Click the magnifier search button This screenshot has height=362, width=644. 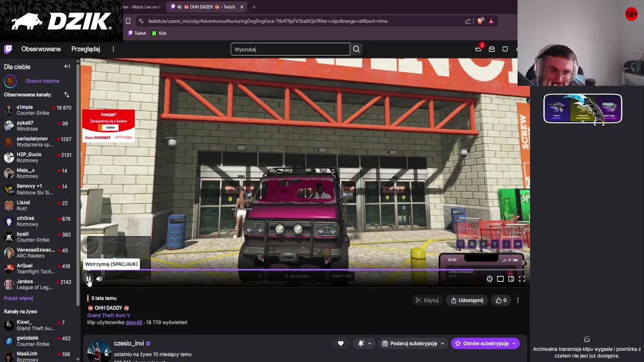point(356,49)
